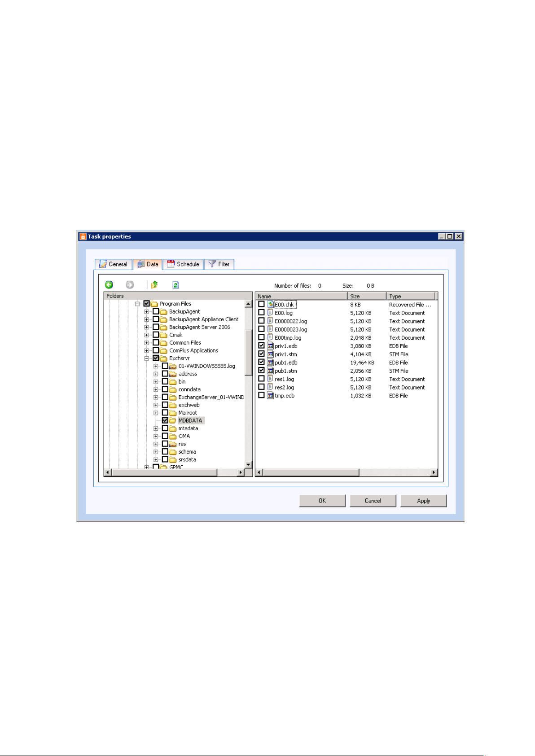Click the BackupAgent folder icon
Image resolution: width=535 pixels, height=756 pixels.
point(164,311)
